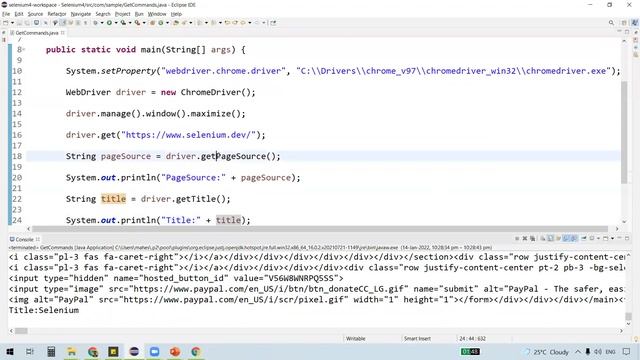640x360 pixels.
Task: Minimize the Console view
Action: [620, 238]
